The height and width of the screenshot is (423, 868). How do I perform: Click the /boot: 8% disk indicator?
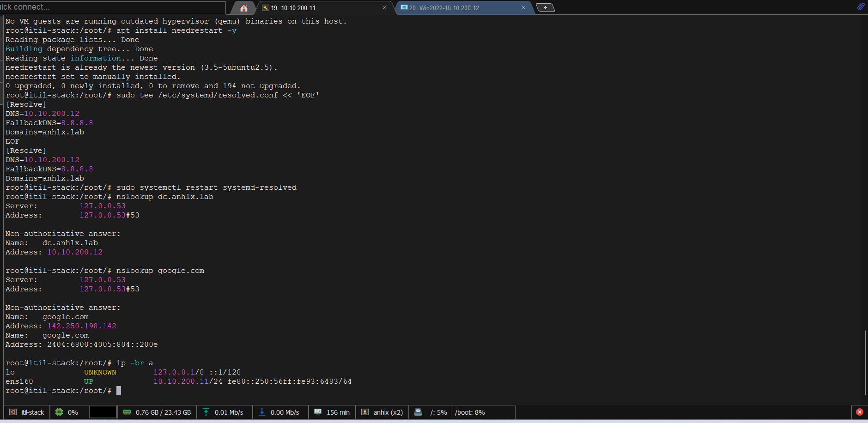(470, 412)
